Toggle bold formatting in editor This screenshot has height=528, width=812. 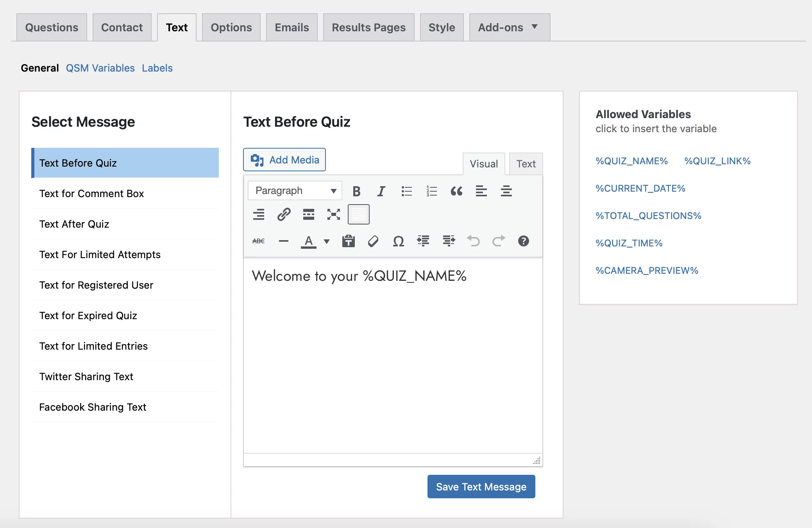tap(356, 191)
